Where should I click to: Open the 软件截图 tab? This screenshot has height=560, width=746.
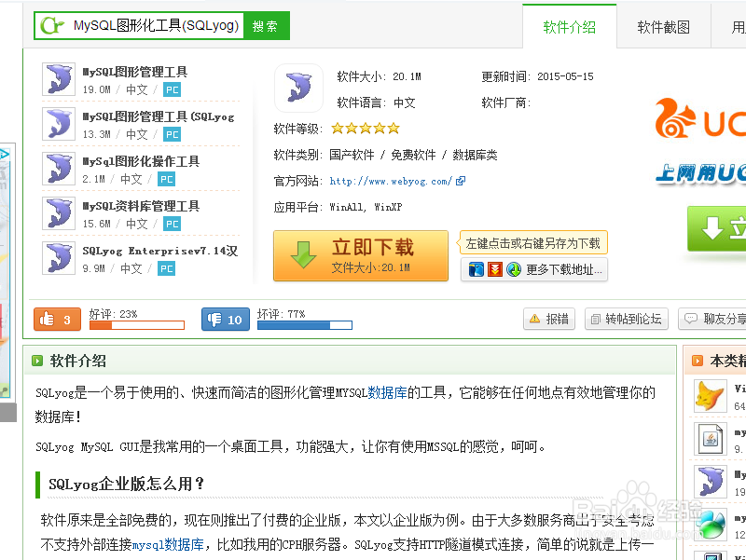[664, 27]
